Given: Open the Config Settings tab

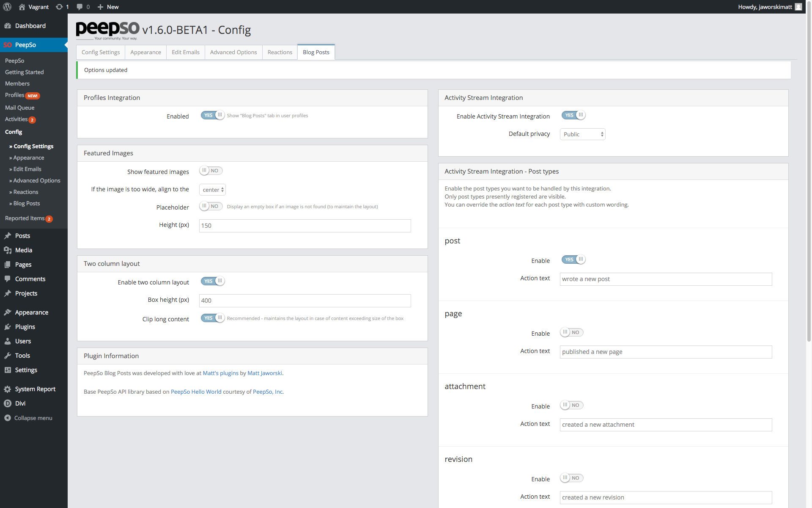Looking at the screenshot, I should (x=101, y=52).
